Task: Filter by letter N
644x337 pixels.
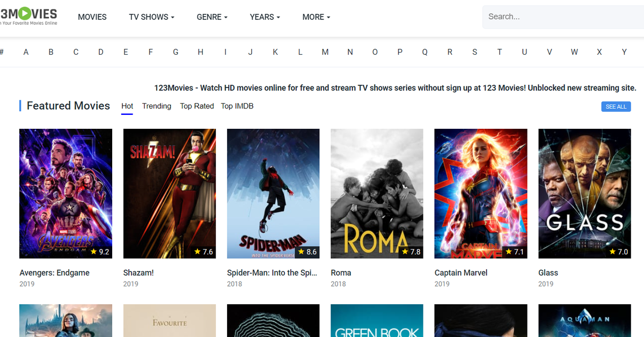Action: click(350, 52)
